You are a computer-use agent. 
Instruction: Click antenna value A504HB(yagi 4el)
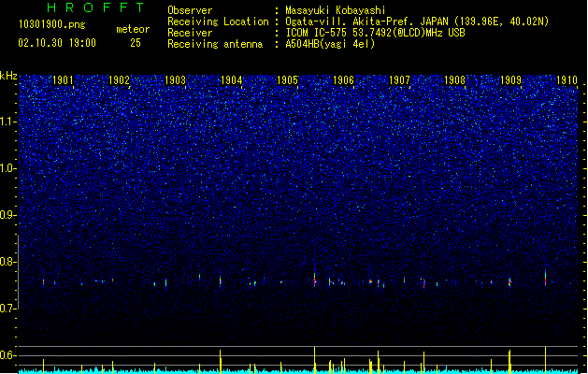tap(330, 44)
